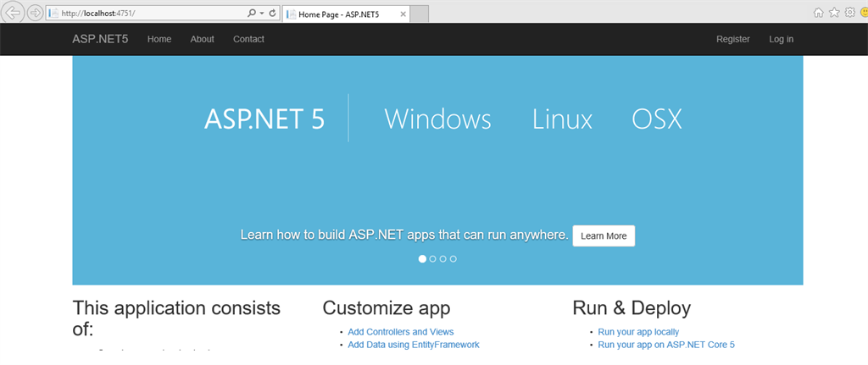This screenshot has height=365, width=868.
Task: Open the Register link in navbar
Action: point(733,39)
